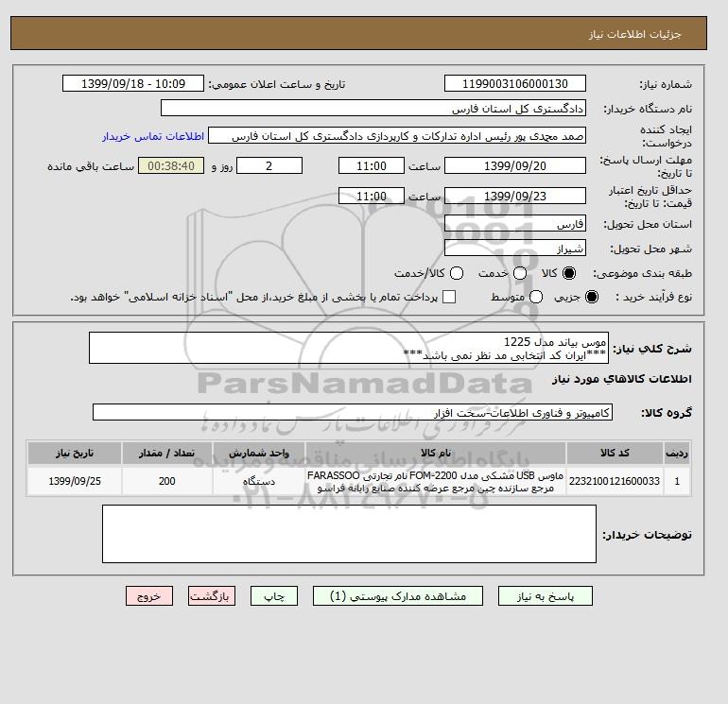Click the price validity time 11:00 field
Image resolution: width=728 pixels, height=704 pixels.
point(372,196)
